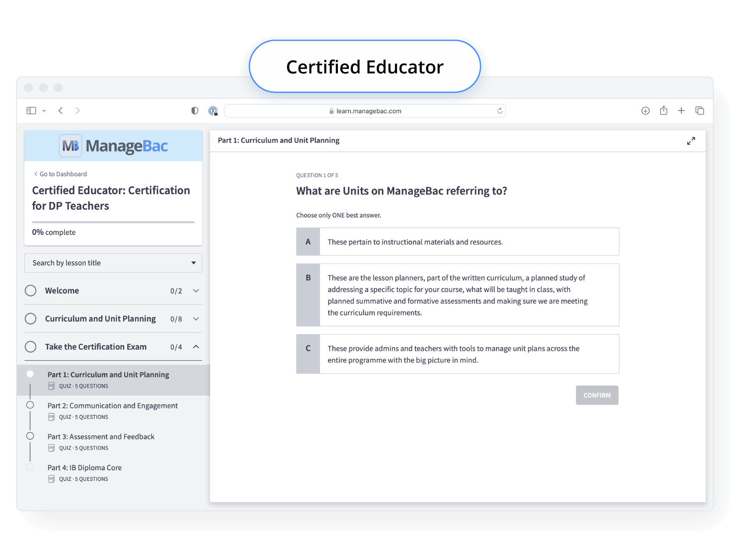756x551 pixels.
Task: Toggle the Take the Certification Exam circle
Action: 31,347
